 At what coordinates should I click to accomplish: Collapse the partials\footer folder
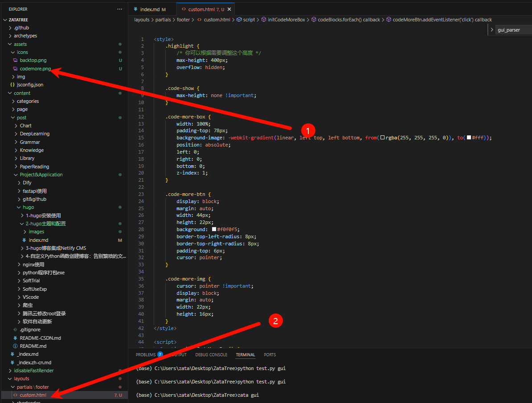[13, 387]
